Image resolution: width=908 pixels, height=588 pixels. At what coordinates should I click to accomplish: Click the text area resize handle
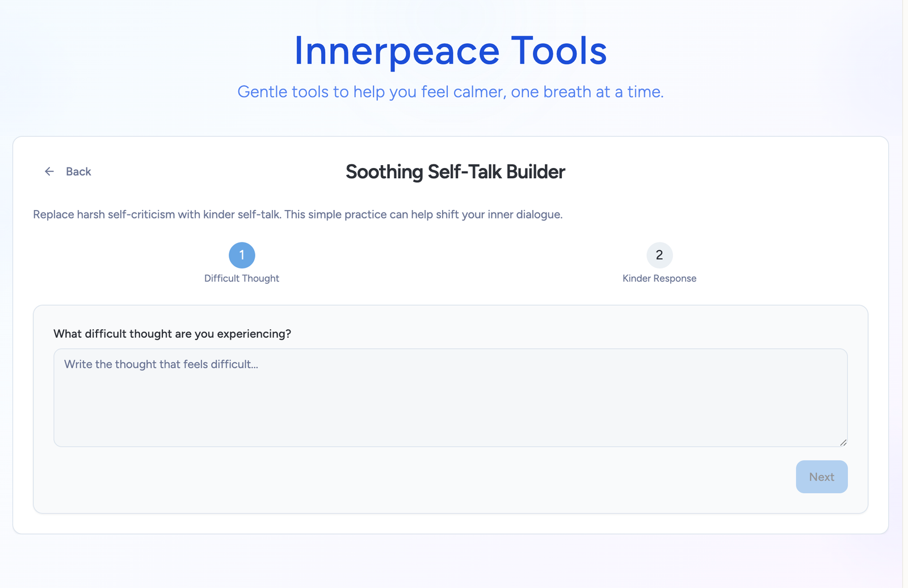point(843,443)
